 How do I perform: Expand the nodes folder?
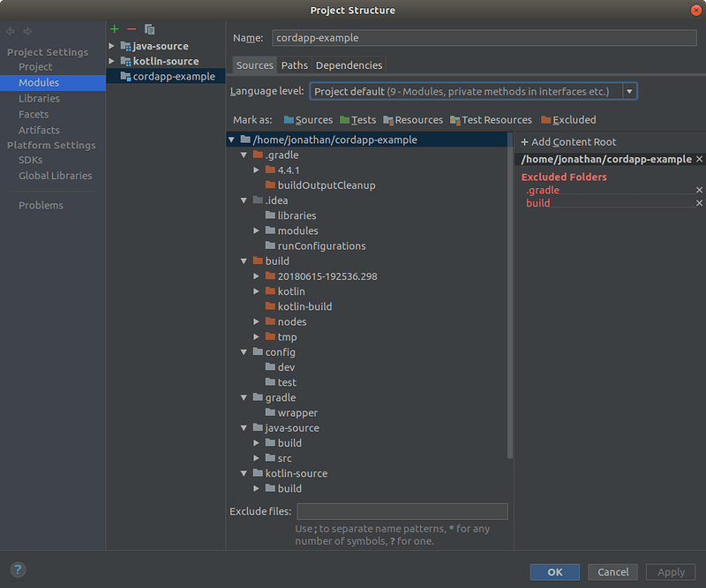(256, 321)
